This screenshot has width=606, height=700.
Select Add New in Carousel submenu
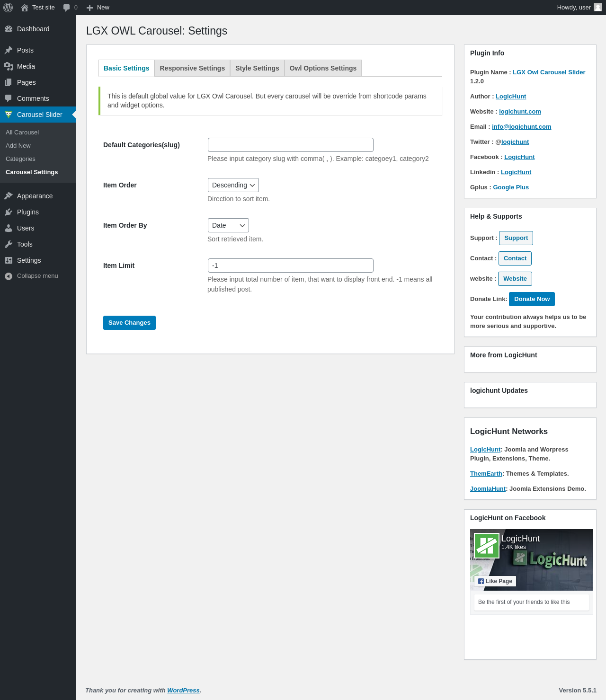click(x=18, y=146)
